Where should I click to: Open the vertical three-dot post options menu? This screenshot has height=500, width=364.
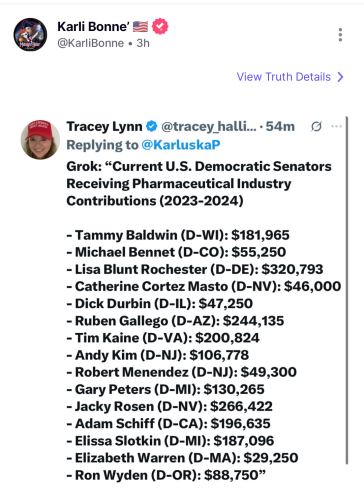tap(340, 35)
